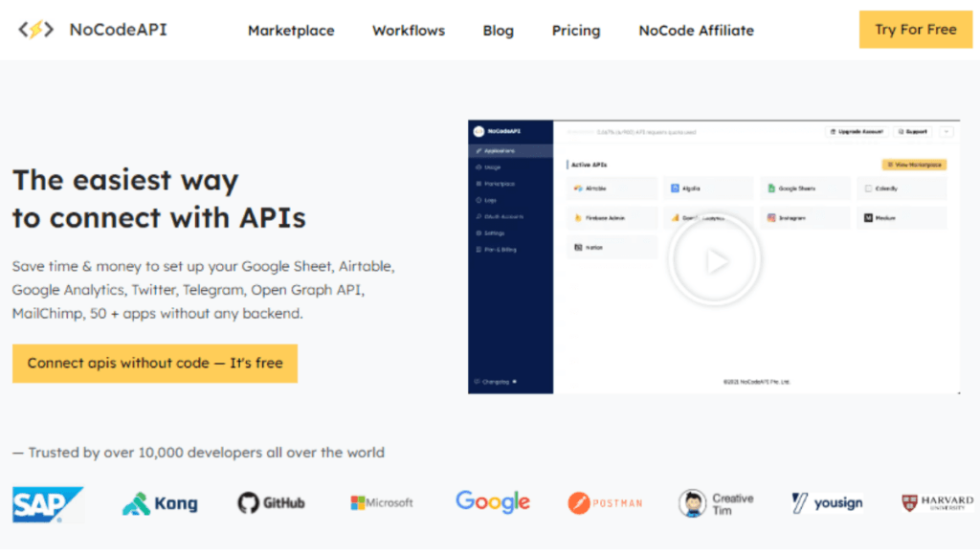Image resolution: width=980 pixels, height=554 pixels.
Task: Open the Medium API tile
Action: point(866,218)
